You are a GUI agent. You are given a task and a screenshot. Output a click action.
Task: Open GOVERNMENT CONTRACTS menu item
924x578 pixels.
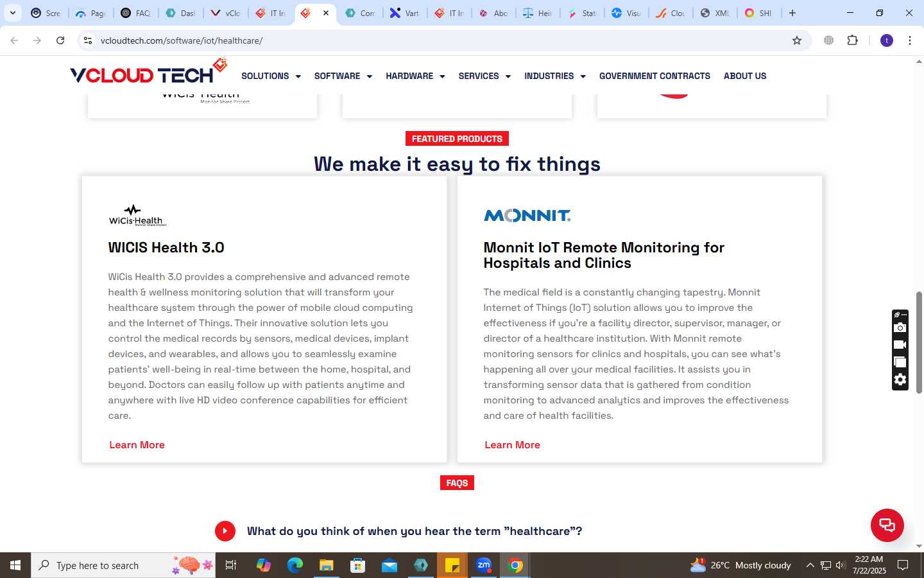654,76
